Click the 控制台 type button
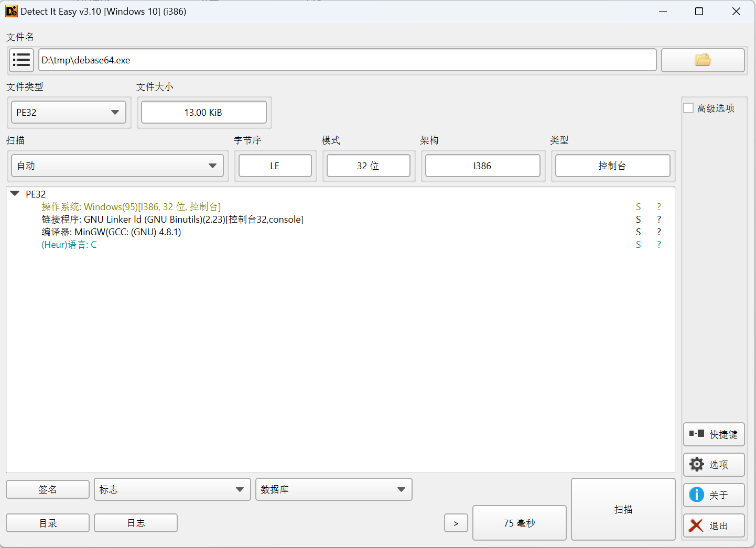 613,166
